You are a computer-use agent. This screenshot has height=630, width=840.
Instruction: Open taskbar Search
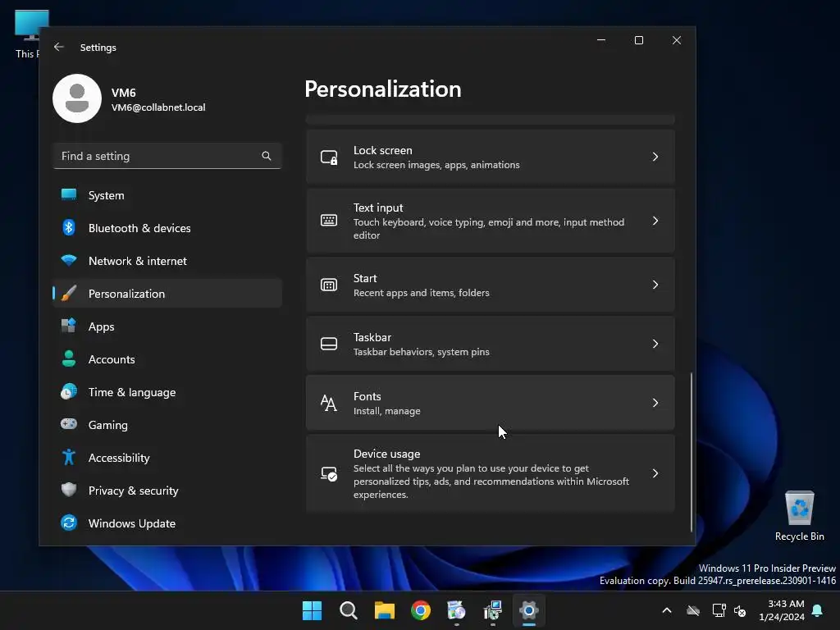pyautogui.click(x=348, y=610)
